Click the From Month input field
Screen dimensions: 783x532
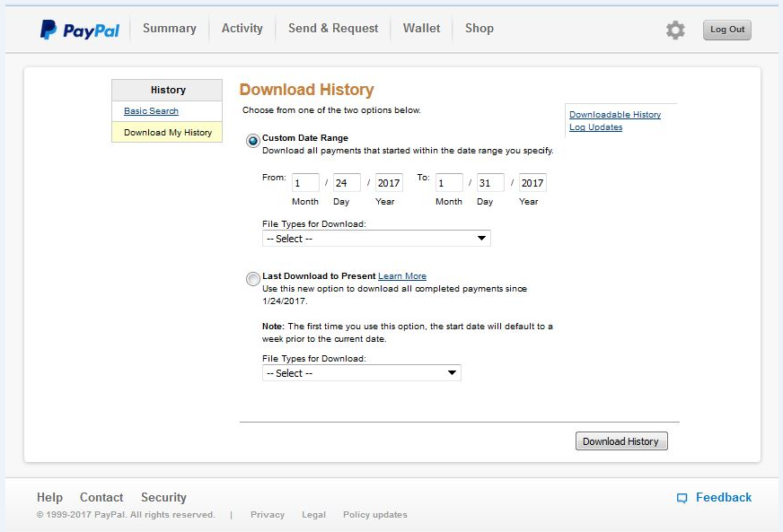[304, 183]
